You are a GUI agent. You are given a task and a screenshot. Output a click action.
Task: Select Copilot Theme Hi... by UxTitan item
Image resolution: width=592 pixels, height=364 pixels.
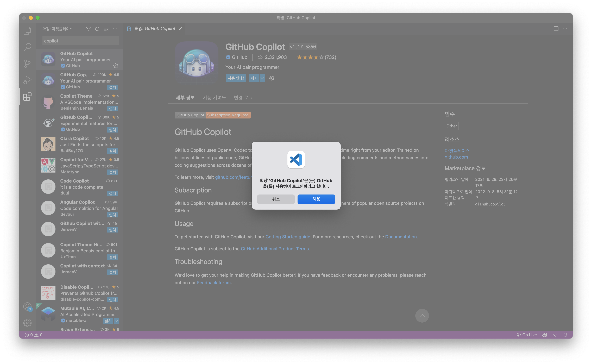79,250
